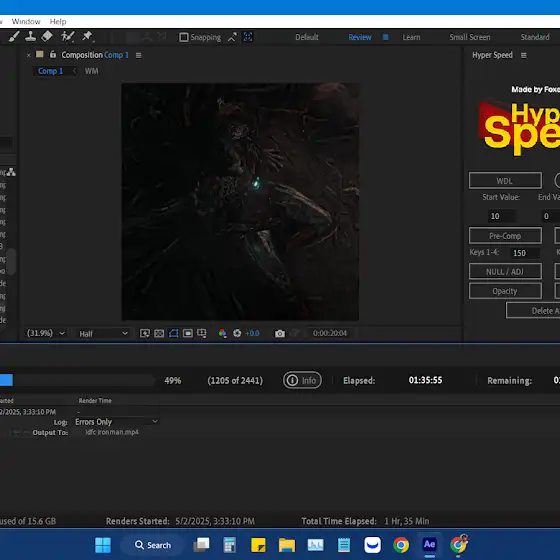Viewport: 560px width, 560px height.
Task: Open the Composition panel hamburger menu
Action: [139, 55]
